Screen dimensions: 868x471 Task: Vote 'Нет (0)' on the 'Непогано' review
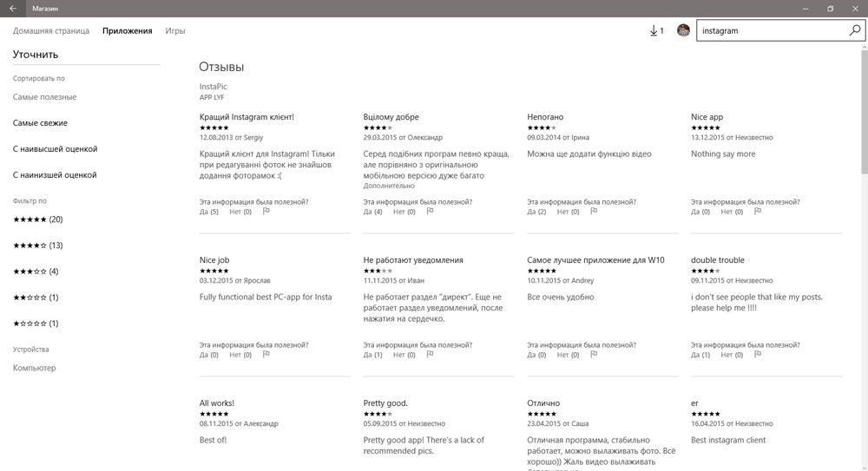pyautogui.click(x=568, y=212)
